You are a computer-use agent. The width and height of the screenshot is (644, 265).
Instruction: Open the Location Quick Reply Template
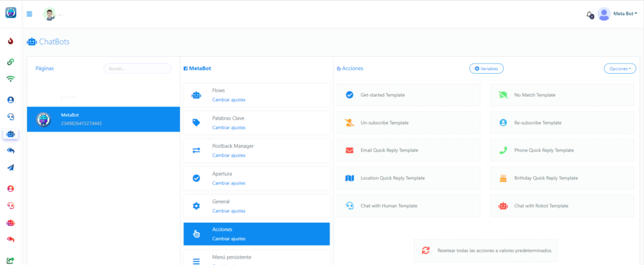coord(408,178)
